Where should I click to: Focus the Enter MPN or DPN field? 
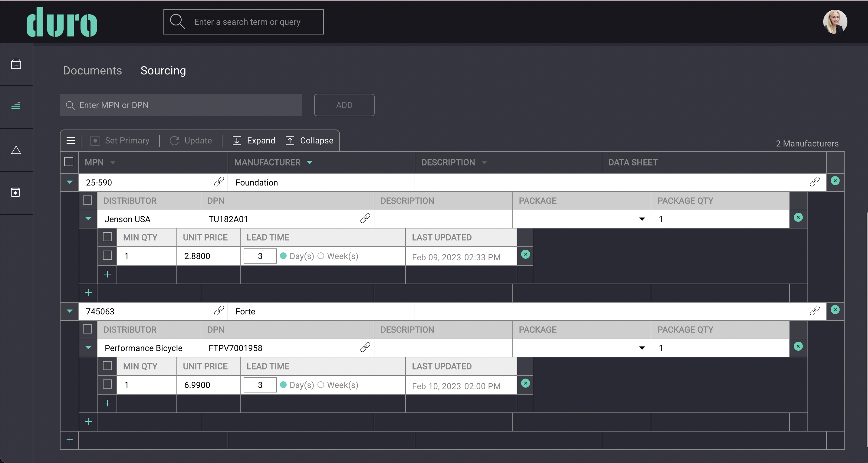click(x=181, y=105)
